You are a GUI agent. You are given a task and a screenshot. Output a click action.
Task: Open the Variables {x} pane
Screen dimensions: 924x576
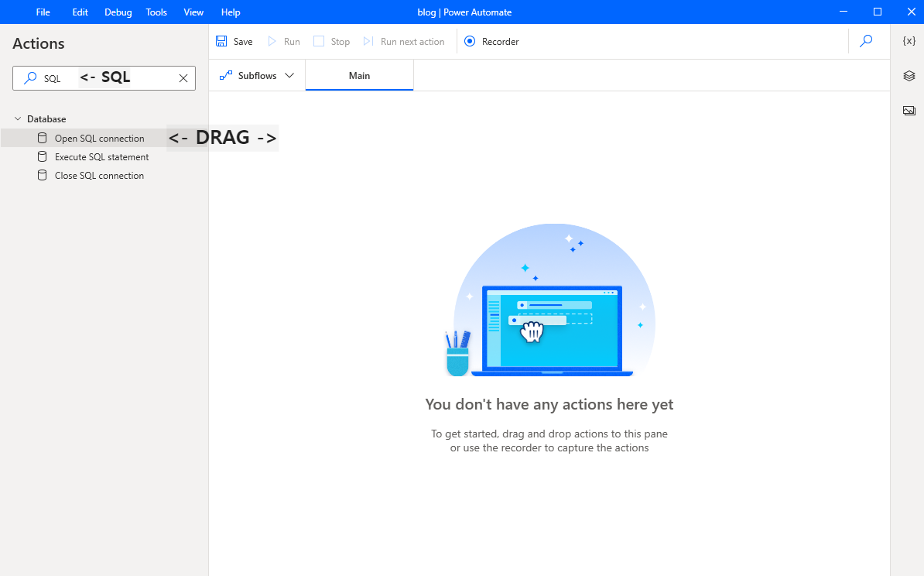tap(909, 41)
